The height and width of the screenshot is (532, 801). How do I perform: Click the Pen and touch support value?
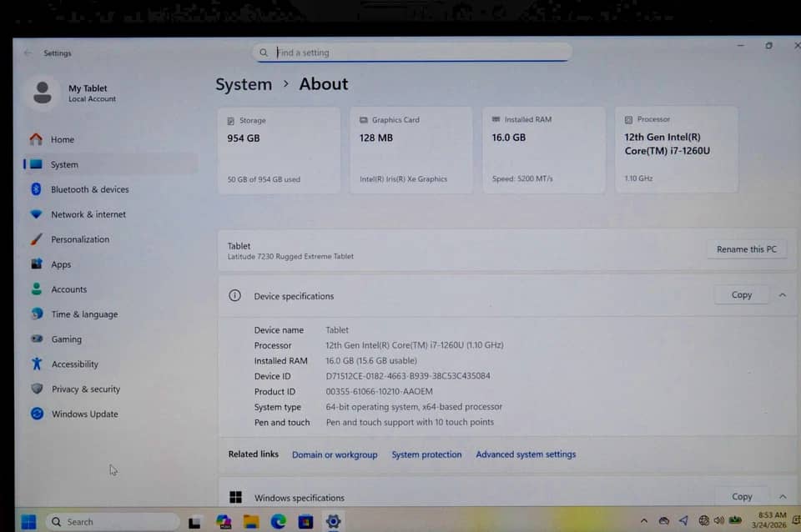[410, 422]
